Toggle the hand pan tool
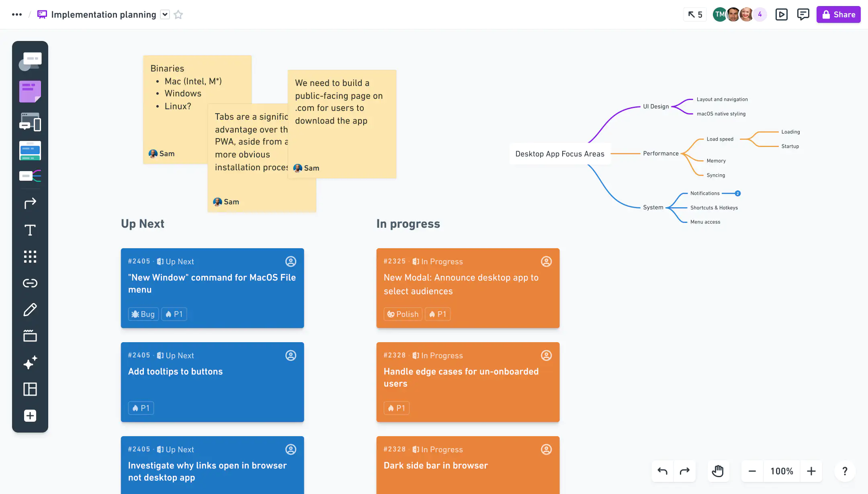 click(718, 471)
